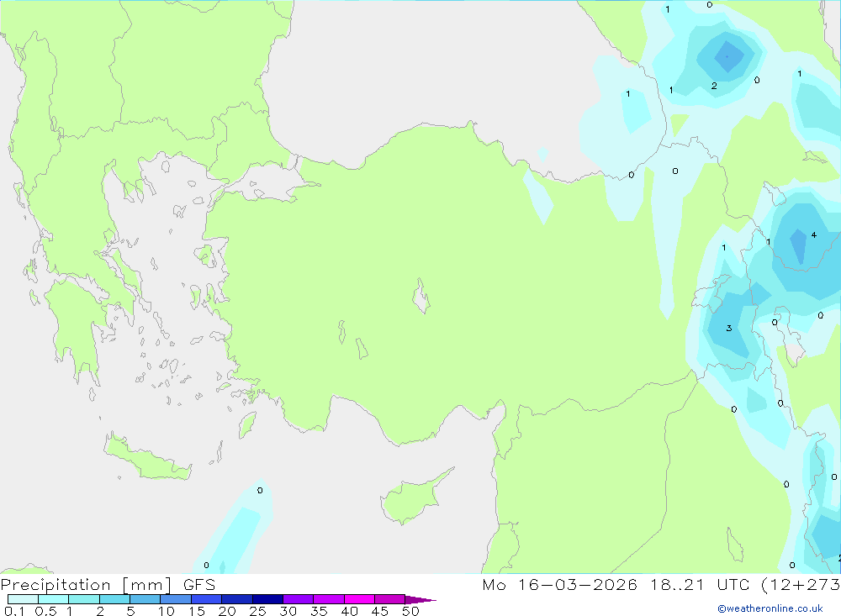Select the 5–10 mm legend color swatch
The height and width of the screenshot is (616, 841).
coord(145,599)
